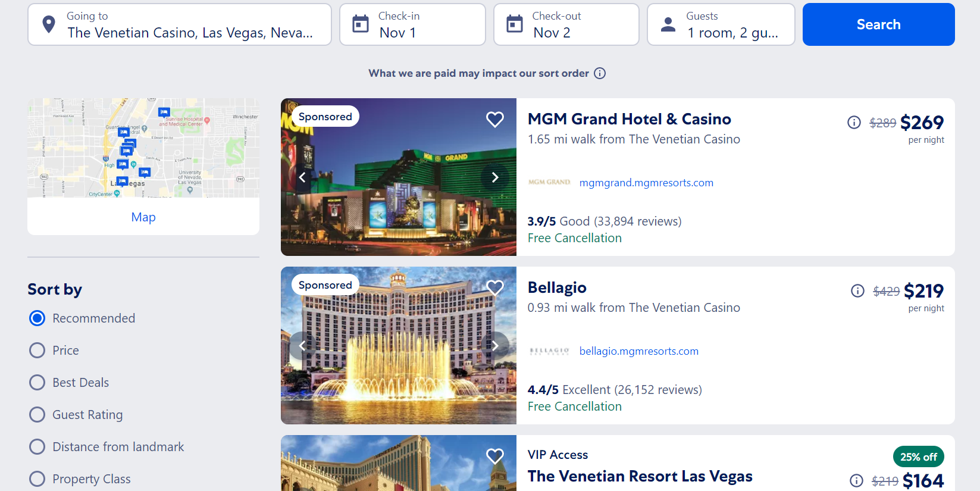Edit the Going to destination field
Image resolution: width=980 pixels, height=491 pixels.
coord(180,24)
